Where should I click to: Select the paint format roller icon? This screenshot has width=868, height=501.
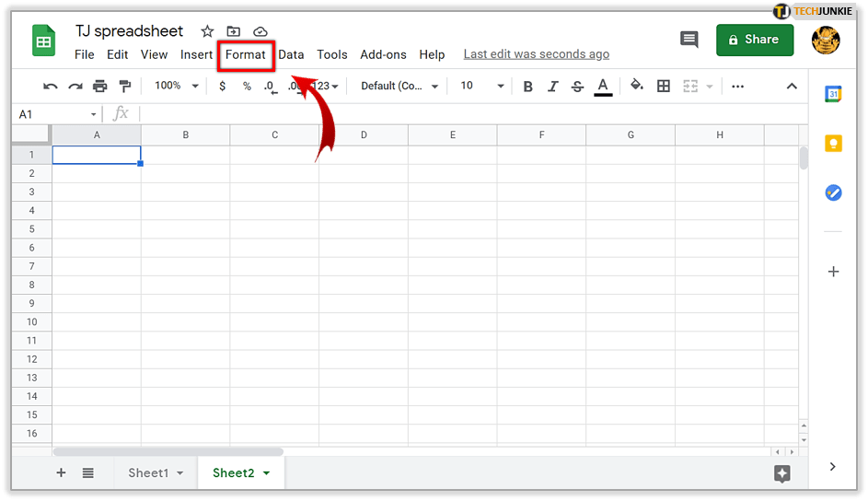[124, 87]
